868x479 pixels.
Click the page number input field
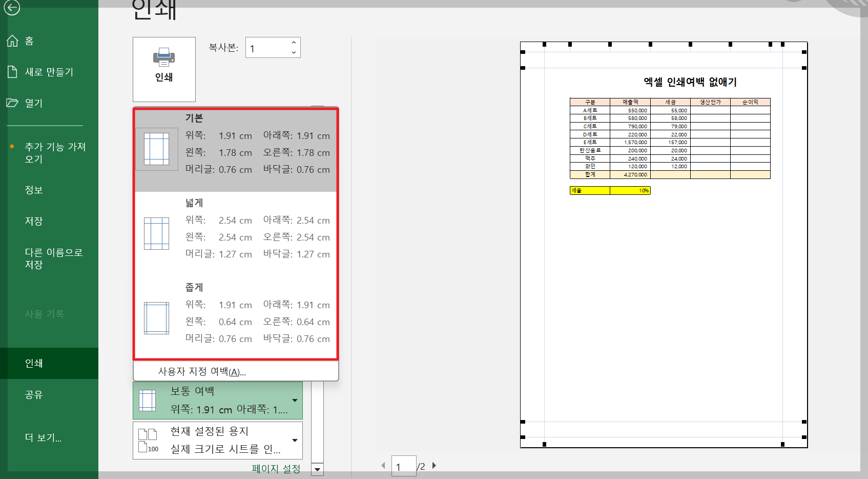(403, 465)
